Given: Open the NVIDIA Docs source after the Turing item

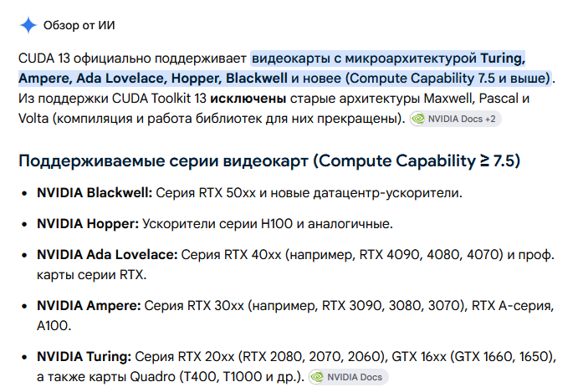Looking at the screenshot, I should pos(349,377).
